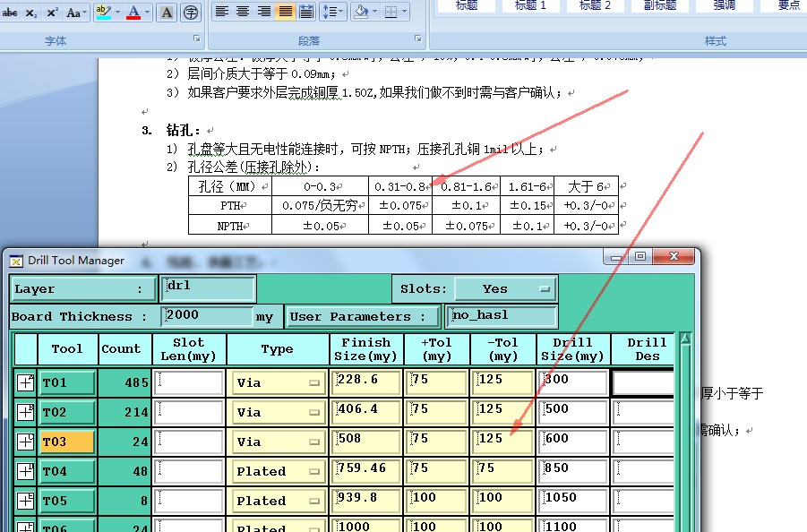Open T02 Type dropdown showing Via

(x=277, y=412)
